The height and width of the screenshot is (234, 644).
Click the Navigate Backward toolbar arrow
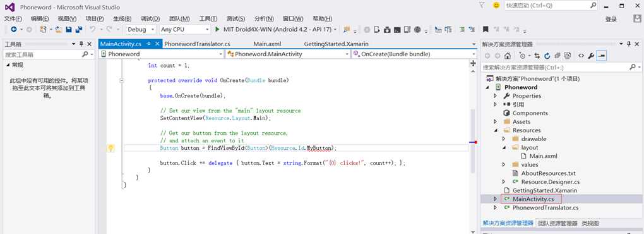(13, 29)
